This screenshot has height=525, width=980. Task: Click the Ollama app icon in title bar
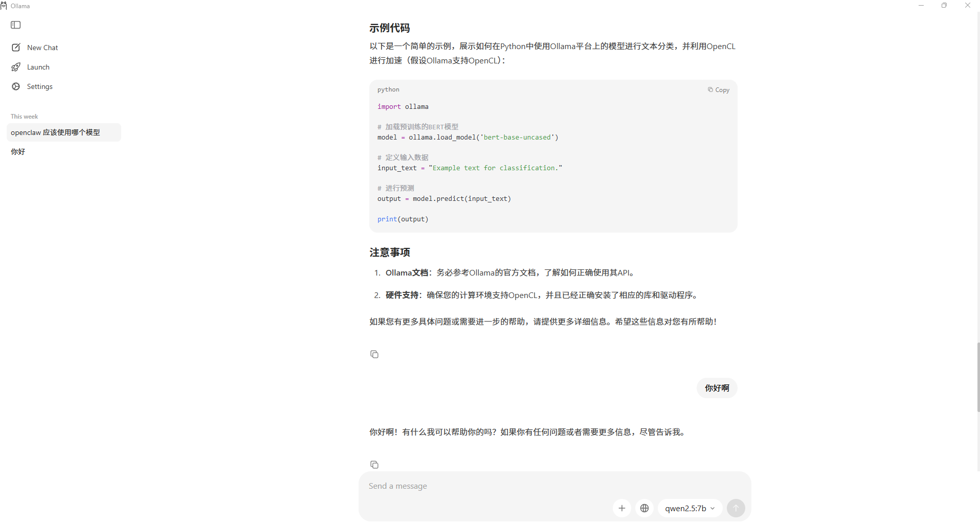click(4, 6)
